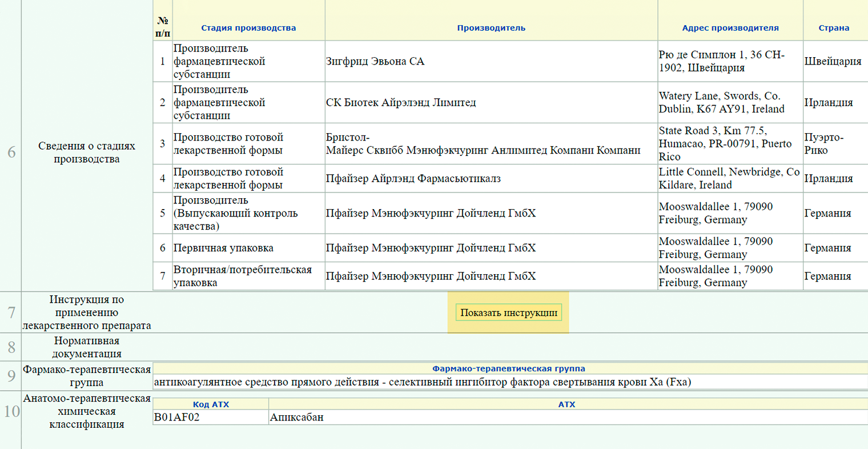The width and height of the screenshot is (868, 449).
Task: Click manufacturer 'СК Биотек Айрэлэнд Лимитед'
Action: point(401,102)
